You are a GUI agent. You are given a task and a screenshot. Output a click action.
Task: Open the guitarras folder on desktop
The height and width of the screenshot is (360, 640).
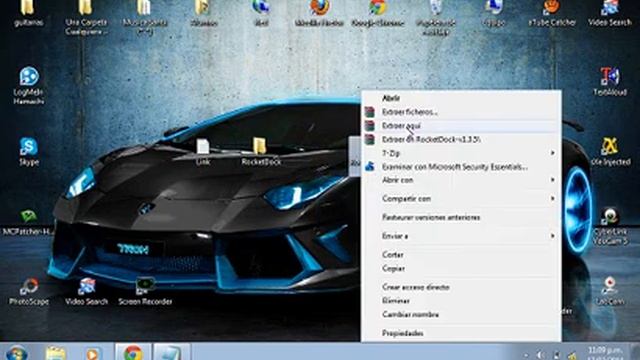coord(28,12)
